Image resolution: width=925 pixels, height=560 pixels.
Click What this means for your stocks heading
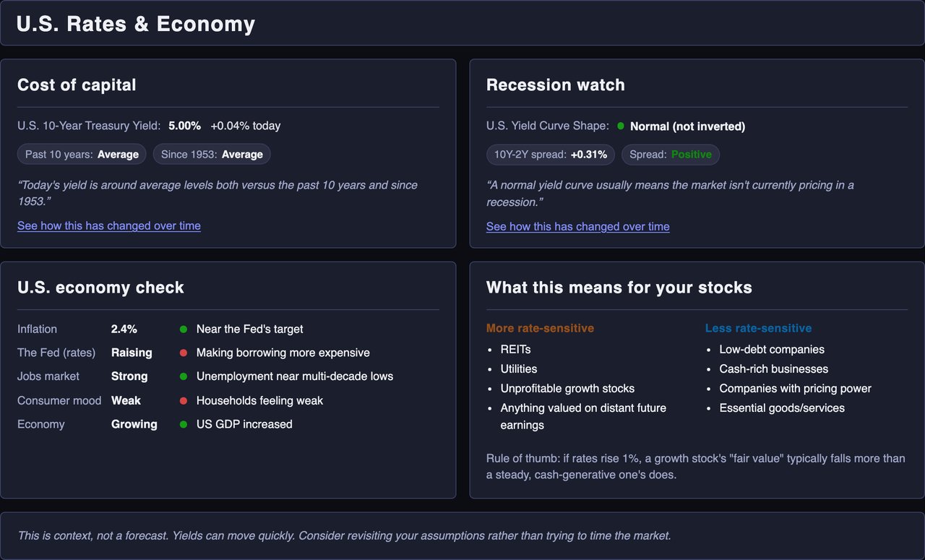tap(619, 288)
